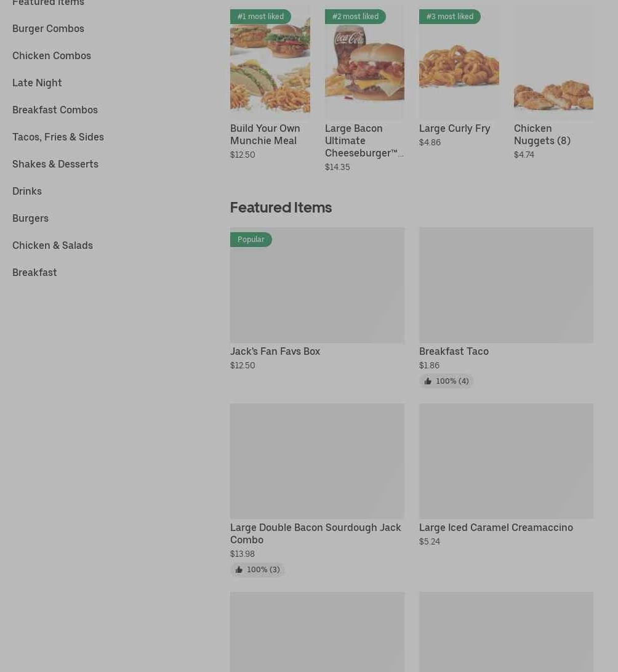Navigate to Drinks category
The image size is (618, 672).
click(x=27, y=191)
